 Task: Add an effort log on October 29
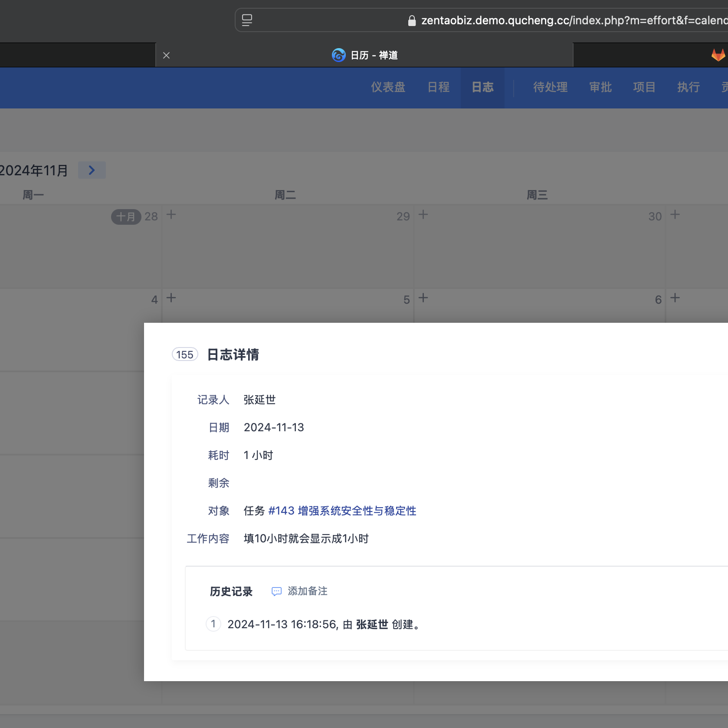point(423,215)
